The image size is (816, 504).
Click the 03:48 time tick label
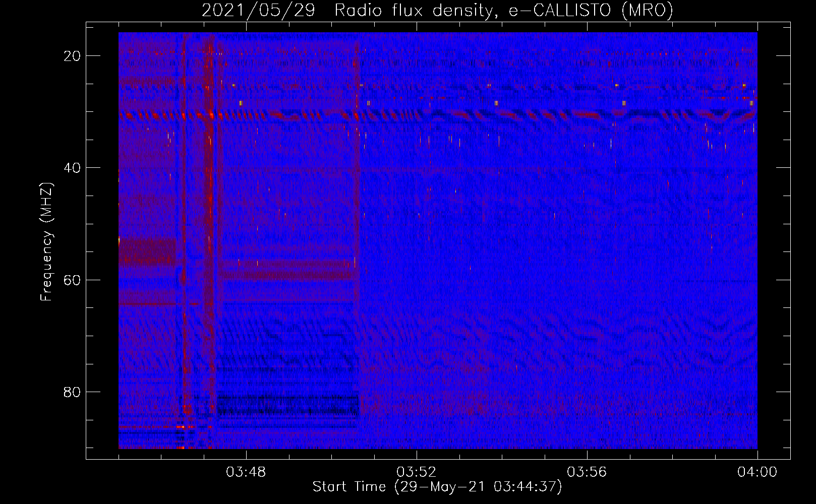[246, 472]
